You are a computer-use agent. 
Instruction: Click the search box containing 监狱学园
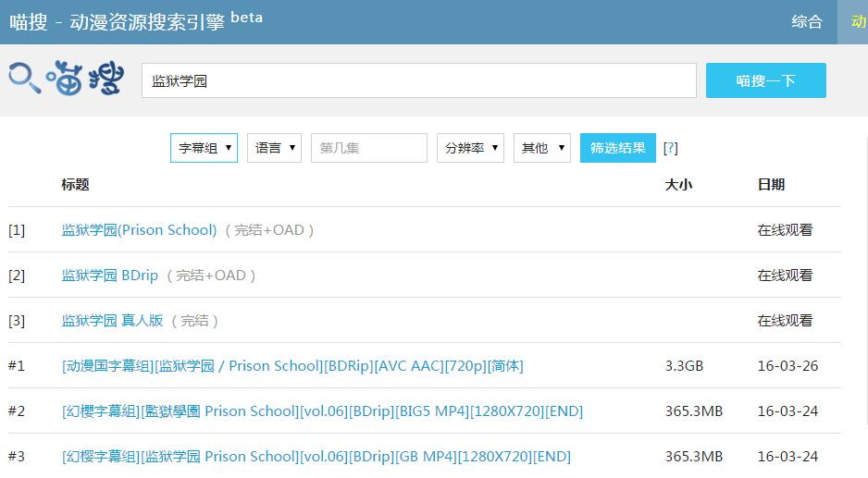[418, 80]
